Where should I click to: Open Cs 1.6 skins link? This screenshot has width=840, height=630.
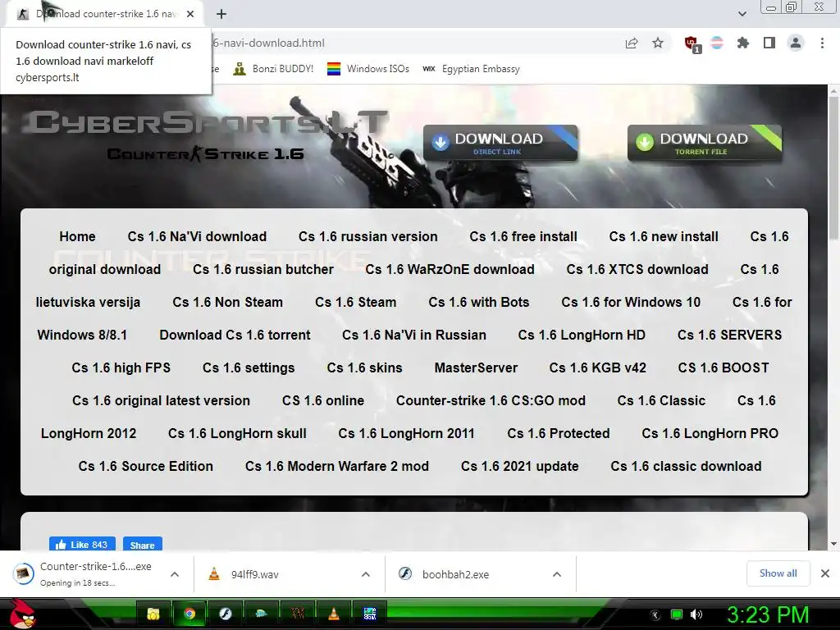point(364,367)
